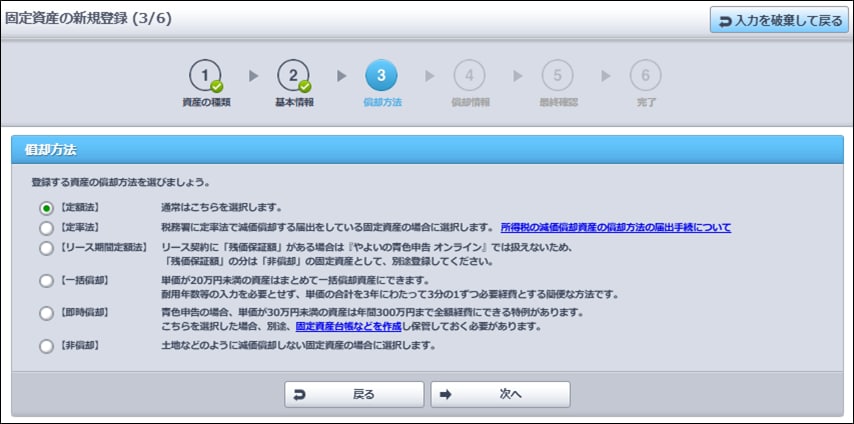Screen dimensions: 854x424
Task: Choose the 即時償却 radio option
Action: [x=46, y=313]
